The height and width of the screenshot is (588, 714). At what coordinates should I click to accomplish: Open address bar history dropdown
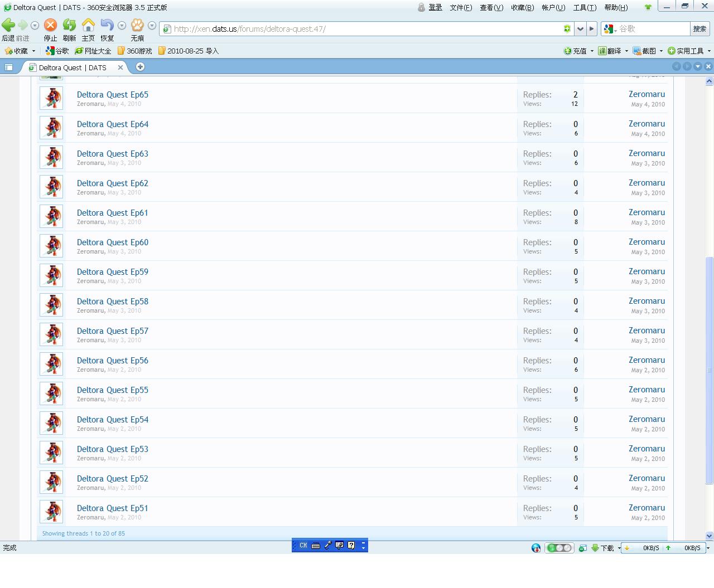click(580, 28)
